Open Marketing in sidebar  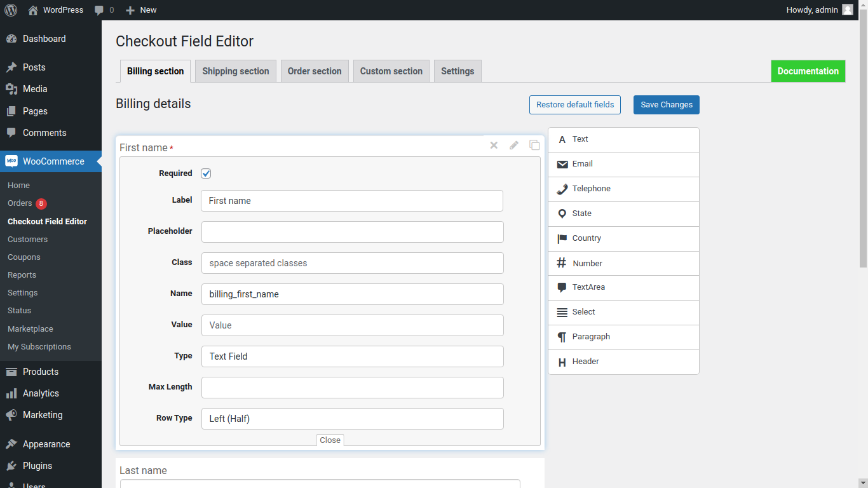(51, 415)
